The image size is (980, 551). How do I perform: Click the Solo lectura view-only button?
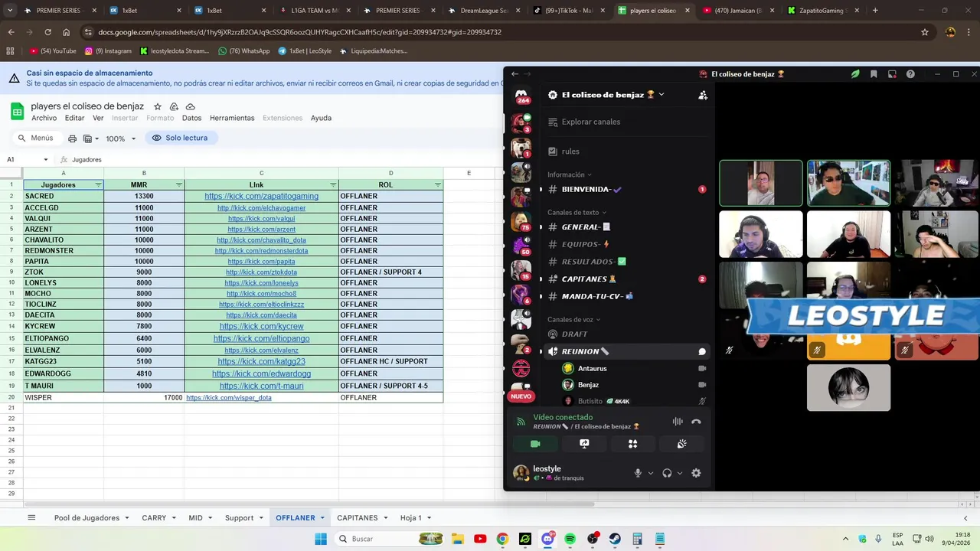click(181, 138)
